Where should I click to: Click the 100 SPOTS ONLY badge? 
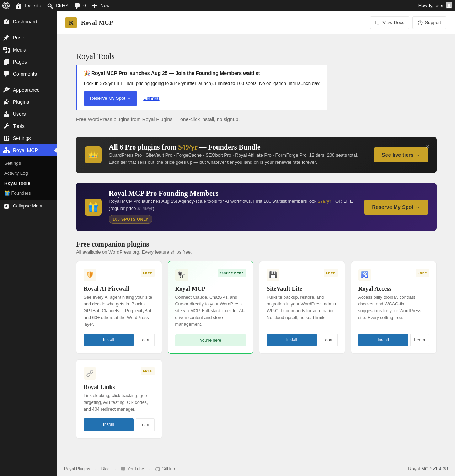click(x=130, y=220)
